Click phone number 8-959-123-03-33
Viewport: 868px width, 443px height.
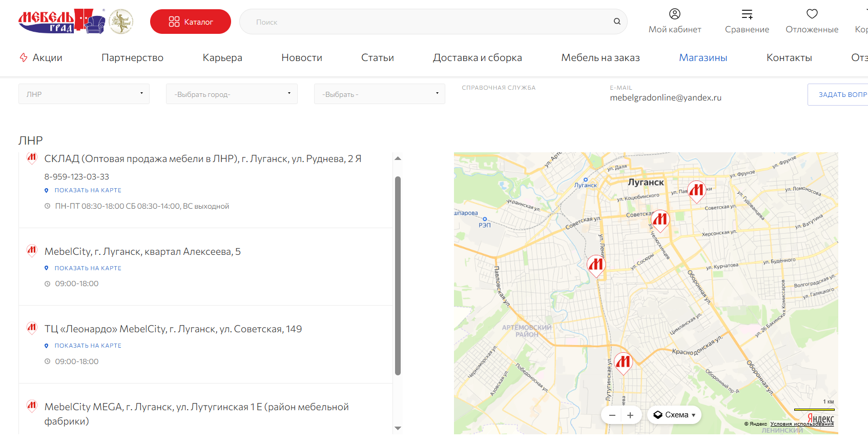click(x=77, y=176)
